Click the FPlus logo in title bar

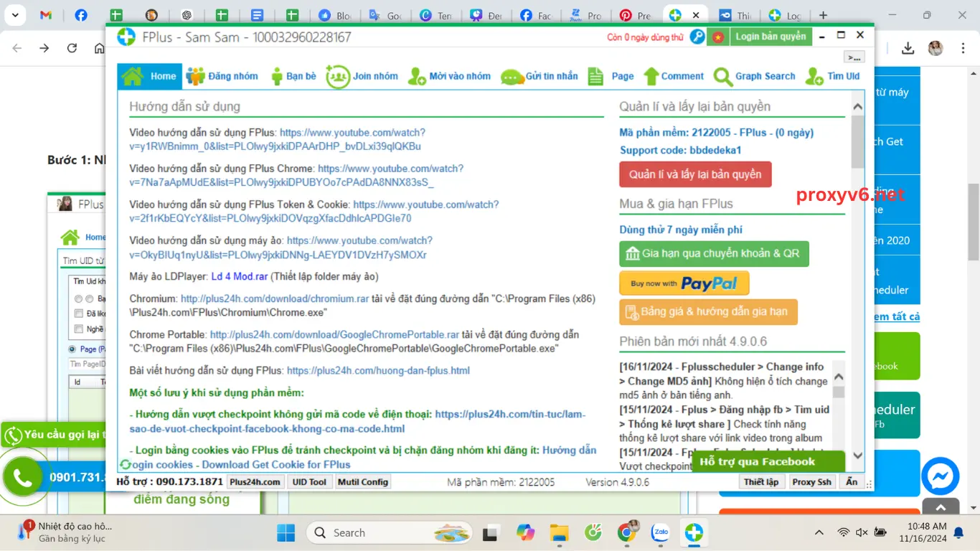[126, 37]
